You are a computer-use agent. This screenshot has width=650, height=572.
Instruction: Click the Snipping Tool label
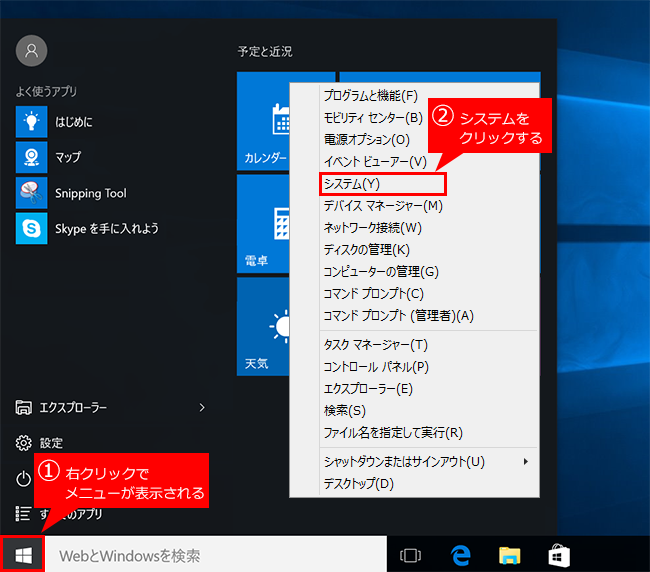pos(91,193)
